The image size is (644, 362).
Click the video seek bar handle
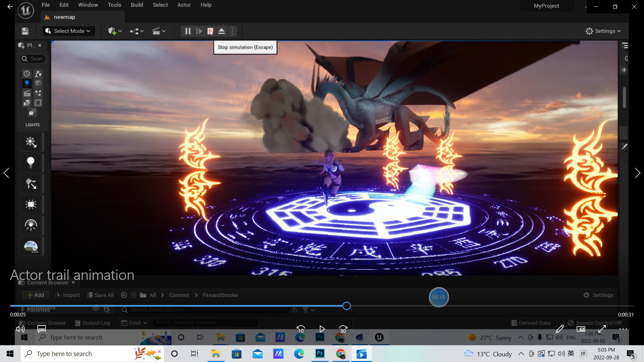tap(346, 306)
